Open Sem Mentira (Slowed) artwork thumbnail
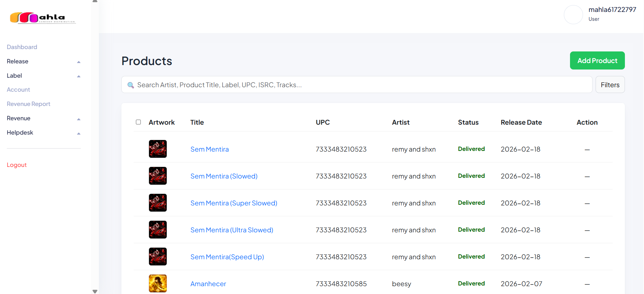 158,176
